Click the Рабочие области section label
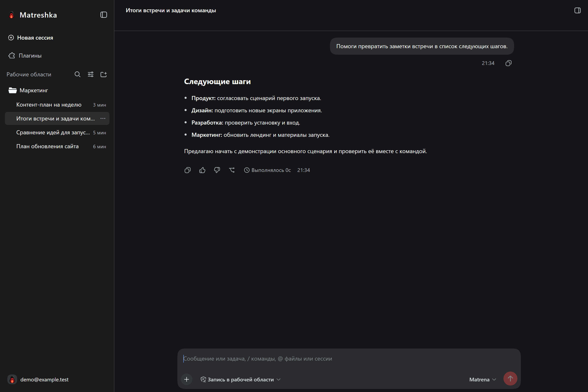Screen dimensions: 588x392 [x=29, y=75]
